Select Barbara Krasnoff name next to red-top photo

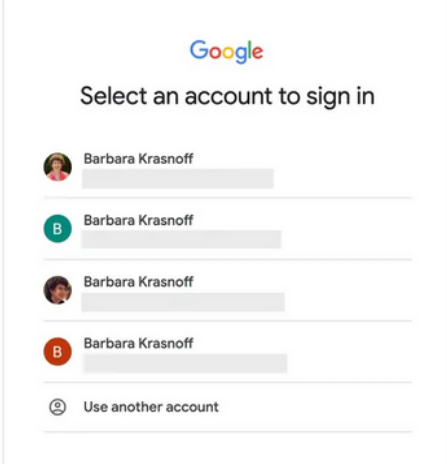coord(138,159)
